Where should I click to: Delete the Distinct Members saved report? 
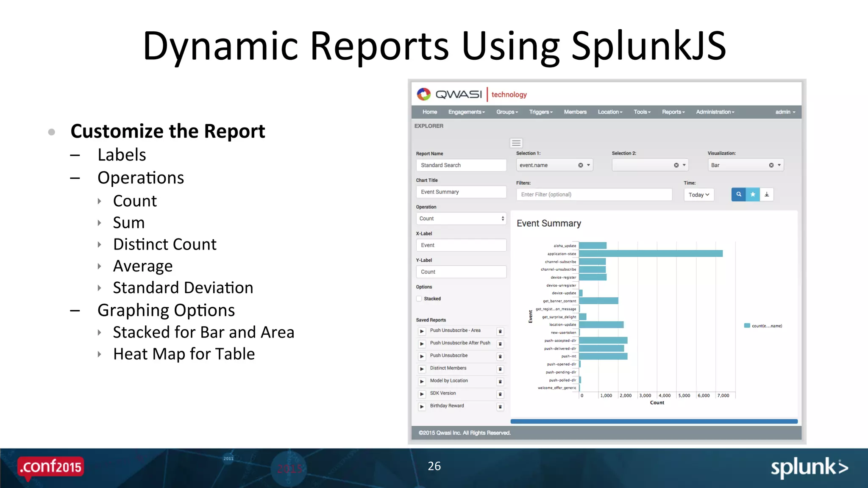[500, 369]
